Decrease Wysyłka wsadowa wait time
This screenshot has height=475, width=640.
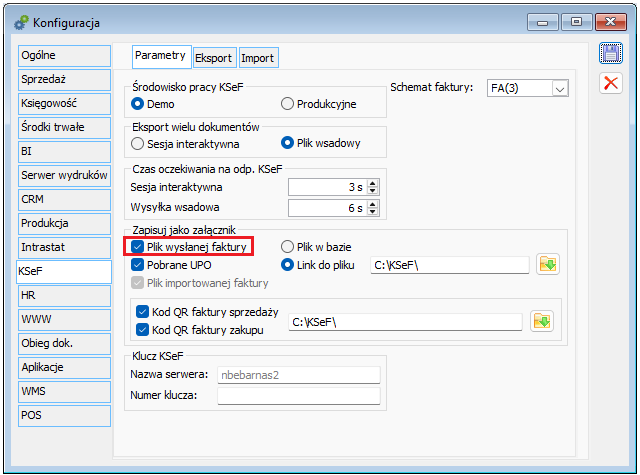tap(373, 212)
